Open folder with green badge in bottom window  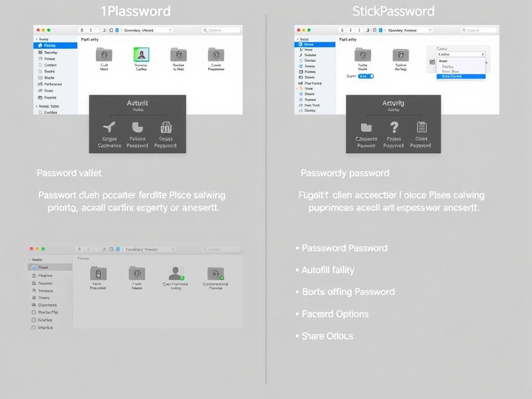tap(216, 273)
